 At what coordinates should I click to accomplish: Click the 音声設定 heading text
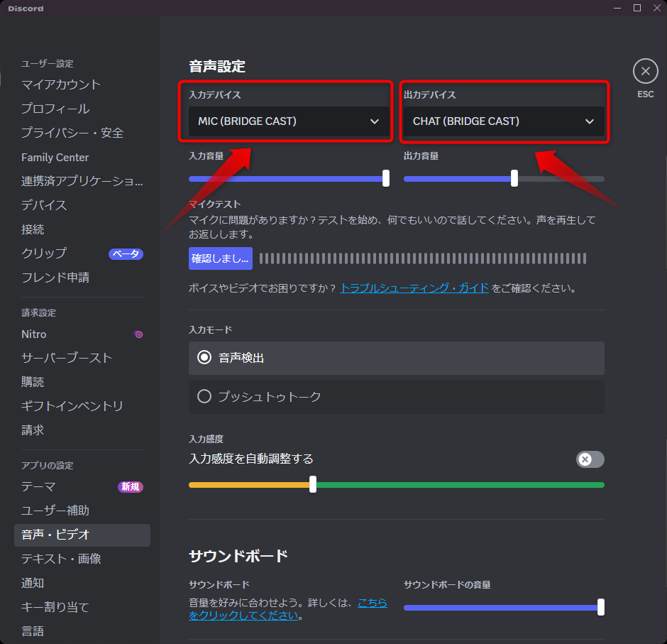pyautogui.click(x=217, y=67)
